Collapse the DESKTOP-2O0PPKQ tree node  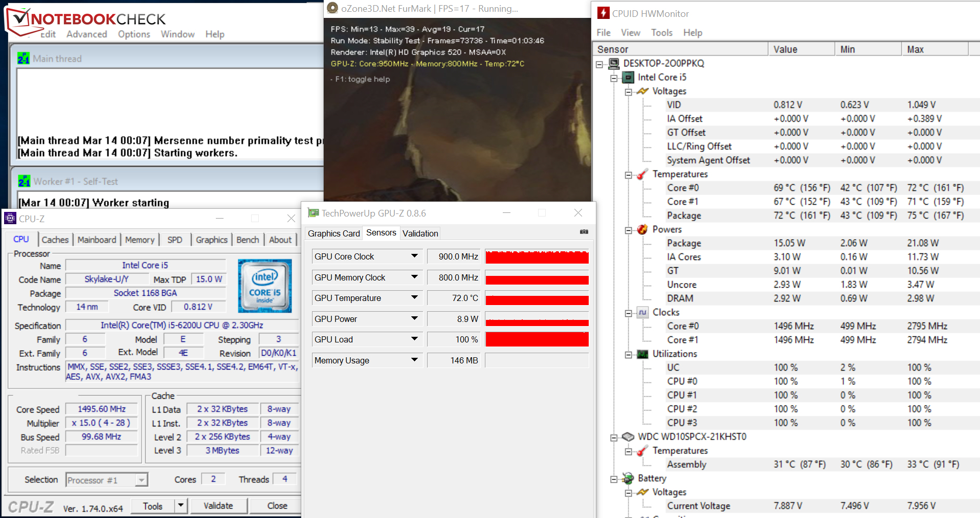(600, 64)
